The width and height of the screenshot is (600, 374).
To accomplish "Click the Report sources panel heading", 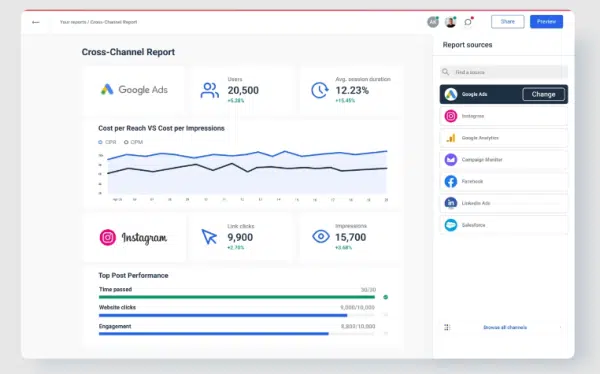I will pyautogui.click(x=467, y=45).
